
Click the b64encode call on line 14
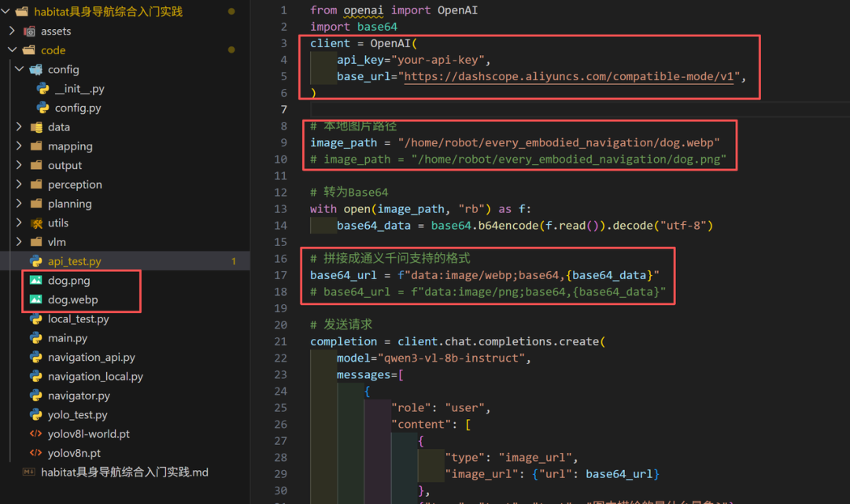pos(508,225)
